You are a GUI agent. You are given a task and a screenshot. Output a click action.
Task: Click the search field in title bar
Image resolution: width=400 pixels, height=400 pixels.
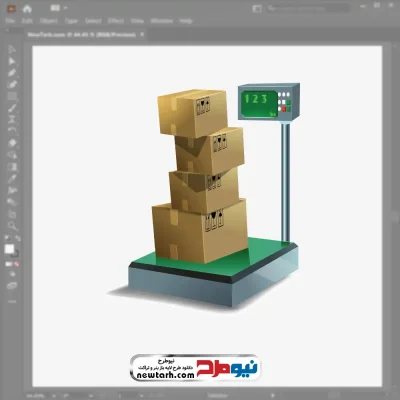pos(308,8)
